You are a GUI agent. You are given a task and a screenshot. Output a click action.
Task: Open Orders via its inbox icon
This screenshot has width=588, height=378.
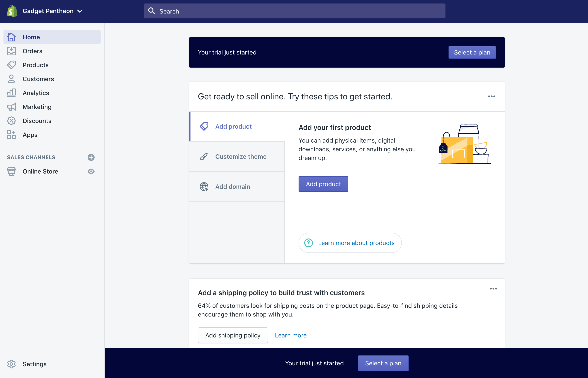click(11, 51)
